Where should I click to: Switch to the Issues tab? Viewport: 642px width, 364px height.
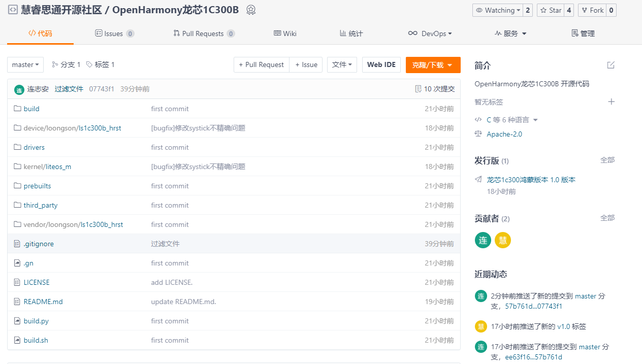coord(115,34)
